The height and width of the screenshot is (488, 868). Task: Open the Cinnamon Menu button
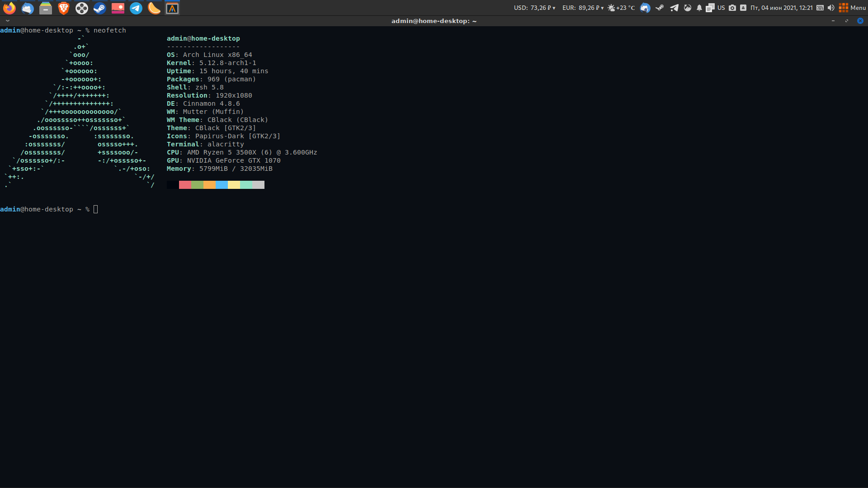coord(852,8)
